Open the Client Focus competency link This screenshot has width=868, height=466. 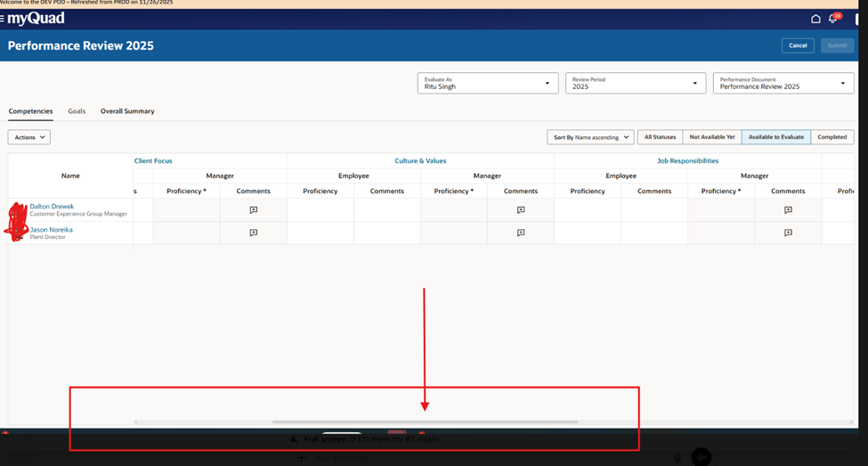pos(153,160)
